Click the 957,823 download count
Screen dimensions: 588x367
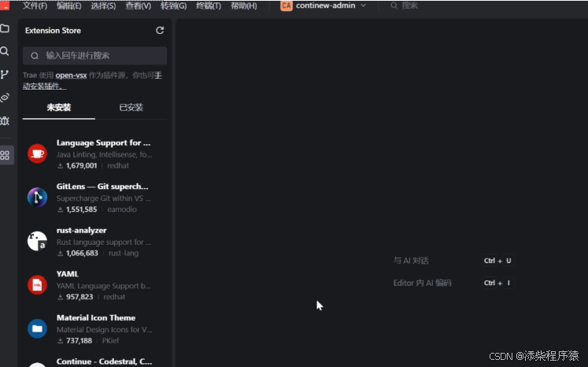point(80,297)
